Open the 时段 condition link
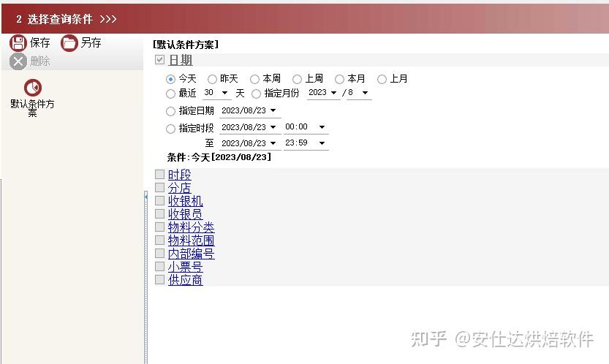 (179, 175)
